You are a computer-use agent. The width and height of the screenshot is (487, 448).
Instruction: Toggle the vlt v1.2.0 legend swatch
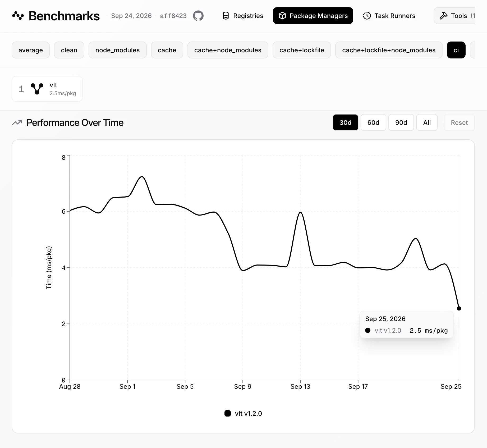pyautogui.click(x=228, y=413)
